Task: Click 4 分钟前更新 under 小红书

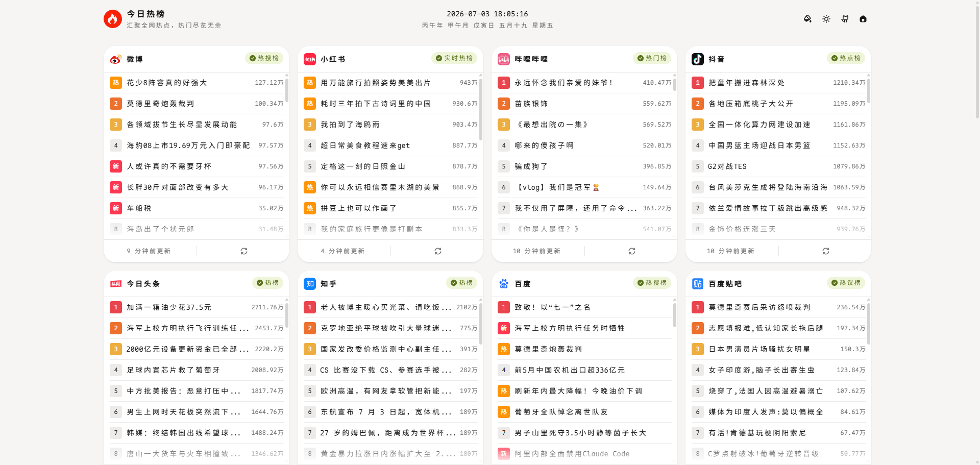Action: [342, 251]
